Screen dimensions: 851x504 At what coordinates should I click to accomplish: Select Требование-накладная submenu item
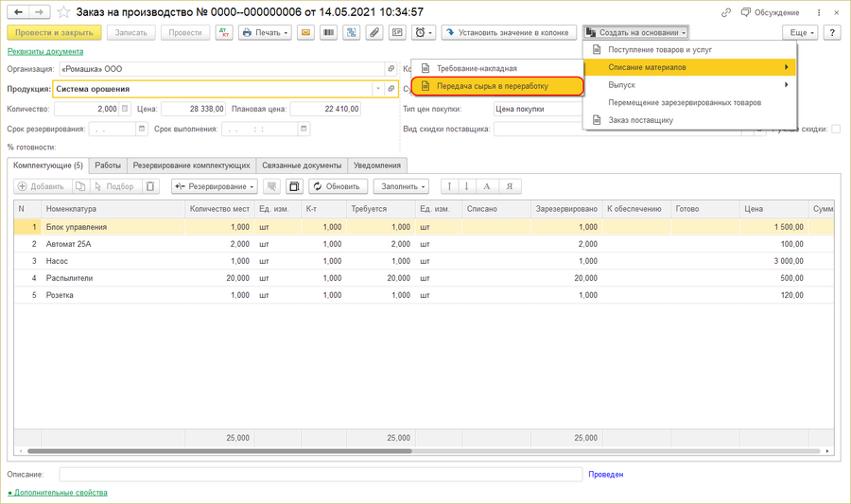[497, 68]
